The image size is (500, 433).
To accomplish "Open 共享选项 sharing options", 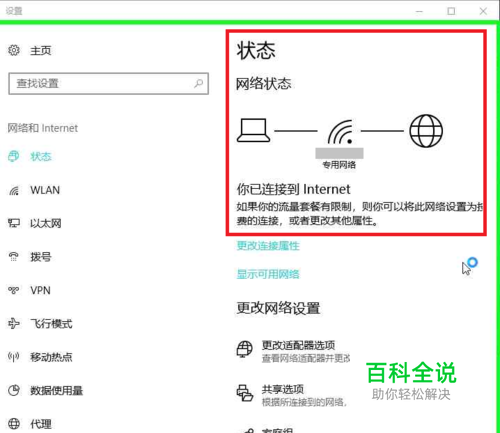I will pyautogui.click(x=283, y=389).
